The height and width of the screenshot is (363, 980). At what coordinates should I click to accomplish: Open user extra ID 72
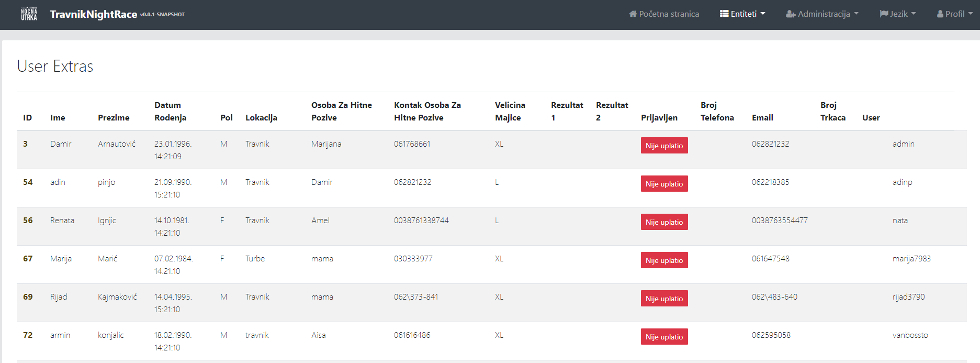pos(28,335)
